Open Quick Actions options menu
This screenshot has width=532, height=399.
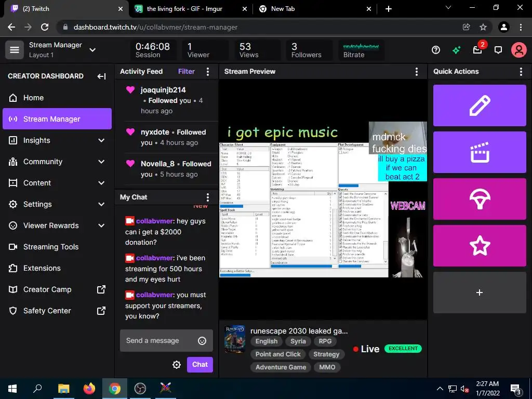pyautogui.click(x=521, y=72)
